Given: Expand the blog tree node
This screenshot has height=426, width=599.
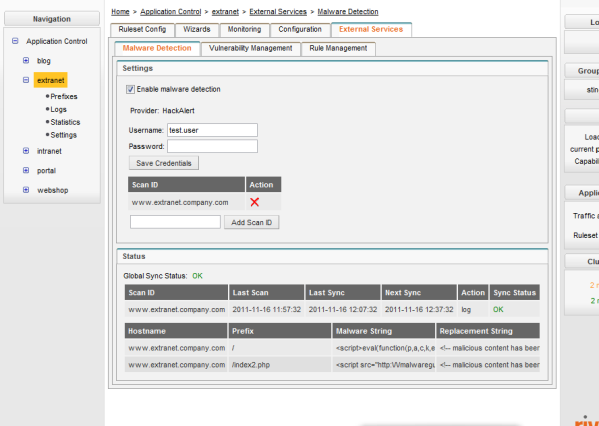Looking at the screenshot, I should (x=26, y=60).
